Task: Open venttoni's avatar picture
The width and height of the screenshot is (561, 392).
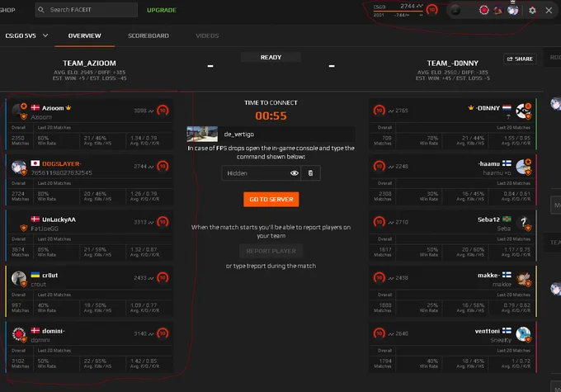Action: (x=523, y=334)
